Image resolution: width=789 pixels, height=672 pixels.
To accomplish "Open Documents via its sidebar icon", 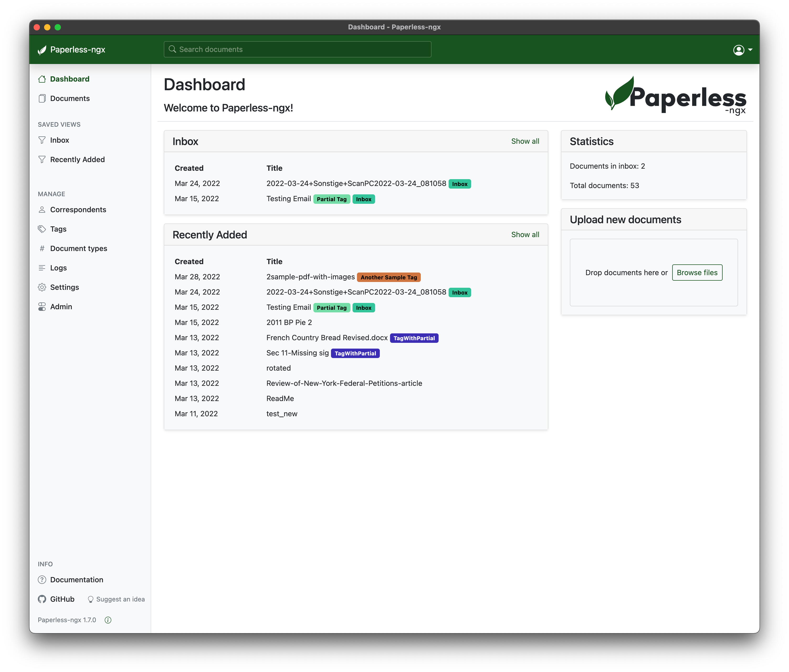I will point(42,98).
